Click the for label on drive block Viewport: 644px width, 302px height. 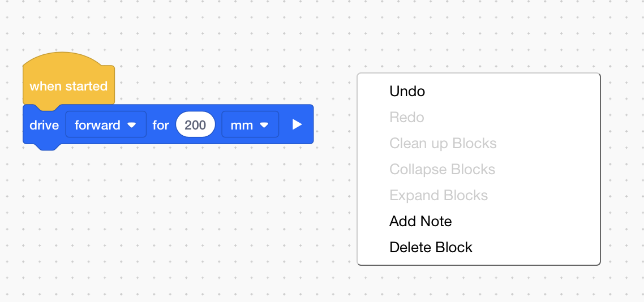point(161,125)
